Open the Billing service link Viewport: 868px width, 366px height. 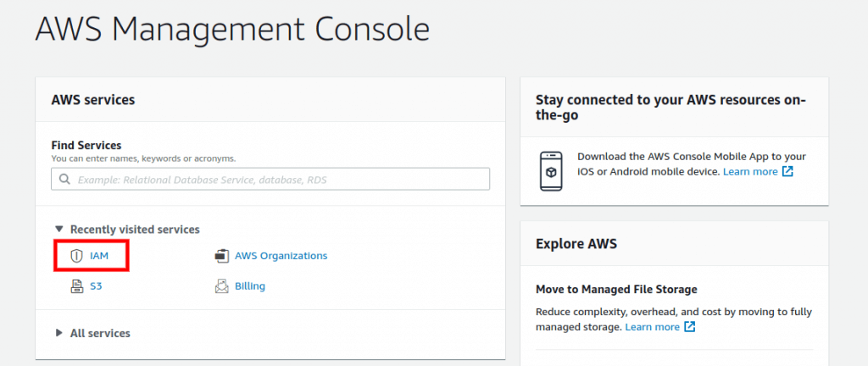(x=250, y=286)
